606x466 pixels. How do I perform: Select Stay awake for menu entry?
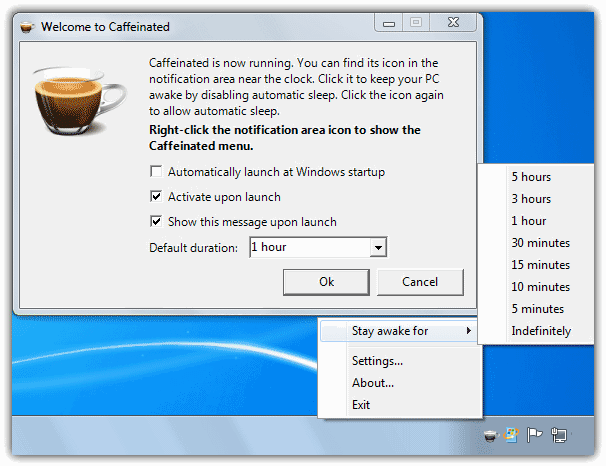click(x=399, y=331)
